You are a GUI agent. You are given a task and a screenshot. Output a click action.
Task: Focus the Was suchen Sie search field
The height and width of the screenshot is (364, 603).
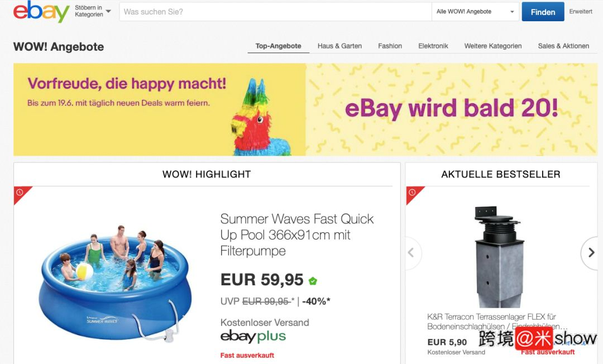click(275, 12)
